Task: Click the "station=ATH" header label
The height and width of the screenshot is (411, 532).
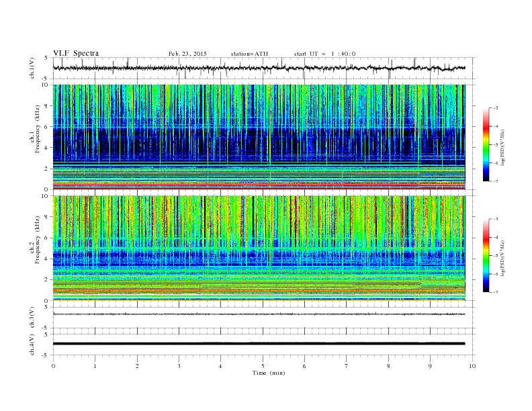Action: (249, 54)
